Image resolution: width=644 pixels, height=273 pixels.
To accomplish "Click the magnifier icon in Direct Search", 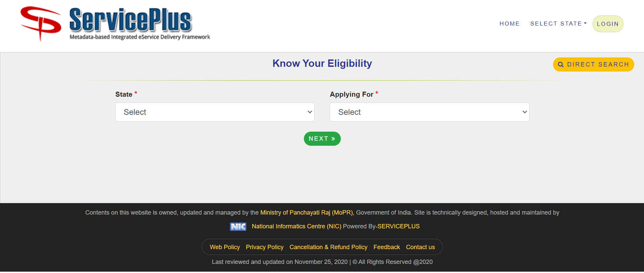I will (561, 64).
